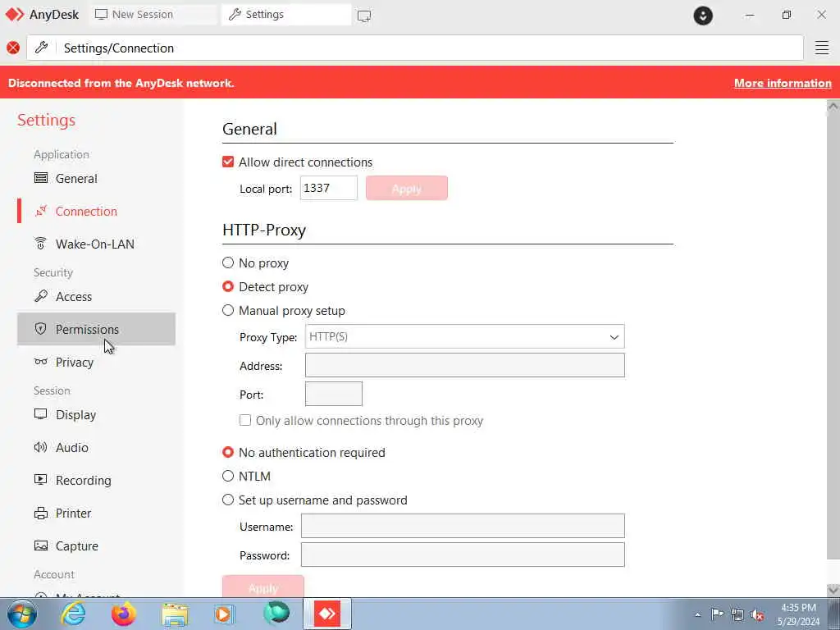Launch Firefox from taskbar
Viewport: 840px width, 630px height.
click(x=124, y=614)
